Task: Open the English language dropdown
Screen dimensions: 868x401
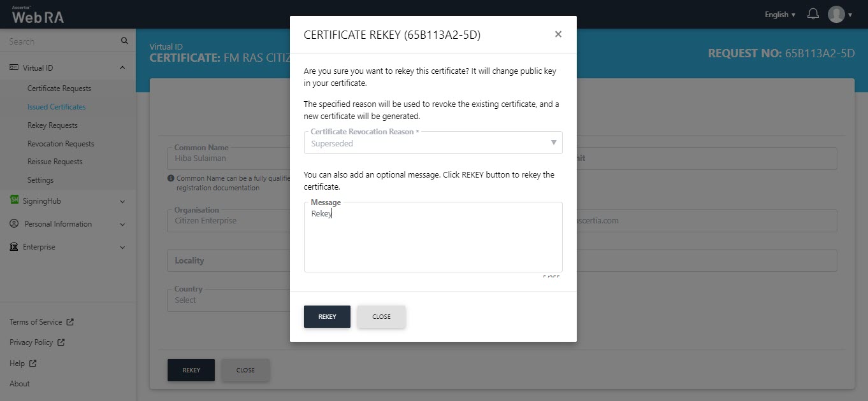Action: click(x=779, y=15)
